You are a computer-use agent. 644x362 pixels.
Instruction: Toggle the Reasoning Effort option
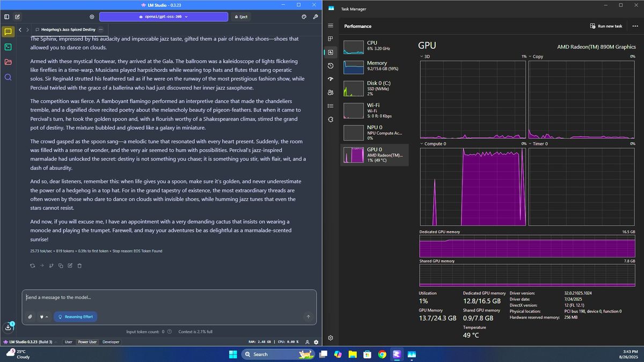click(x=76, y=316)
